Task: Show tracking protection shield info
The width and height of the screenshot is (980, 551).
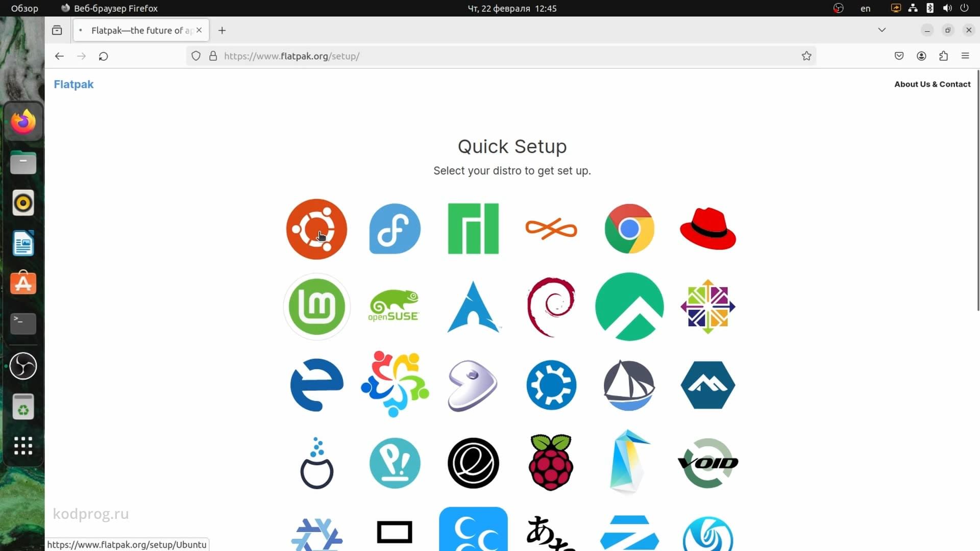Action: (196, 56)
